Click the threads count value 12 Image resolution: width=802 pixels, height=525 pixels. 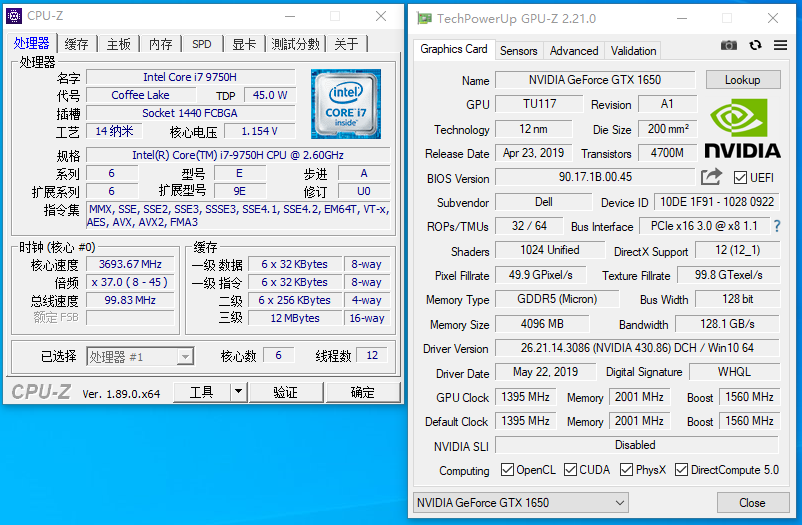click(x=372, y=355)
